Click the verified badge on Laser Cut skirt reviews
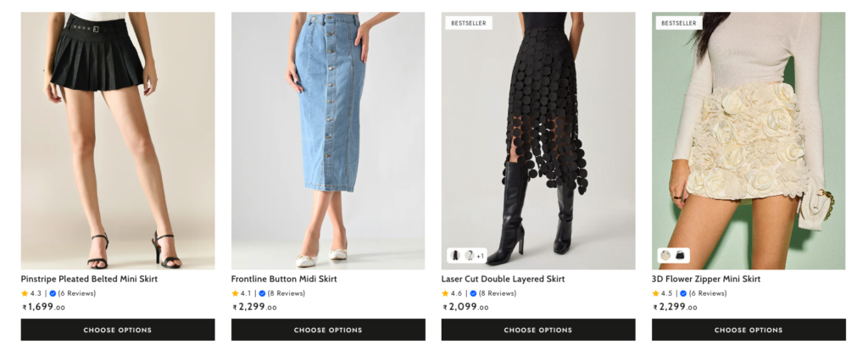 [x=473, y=293]
